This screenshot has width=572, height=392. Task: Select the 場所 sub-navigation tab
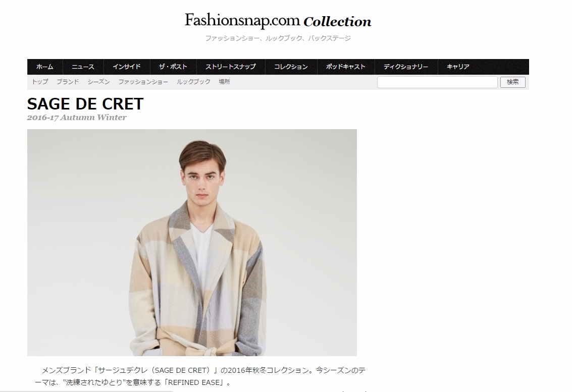point(224,82)
